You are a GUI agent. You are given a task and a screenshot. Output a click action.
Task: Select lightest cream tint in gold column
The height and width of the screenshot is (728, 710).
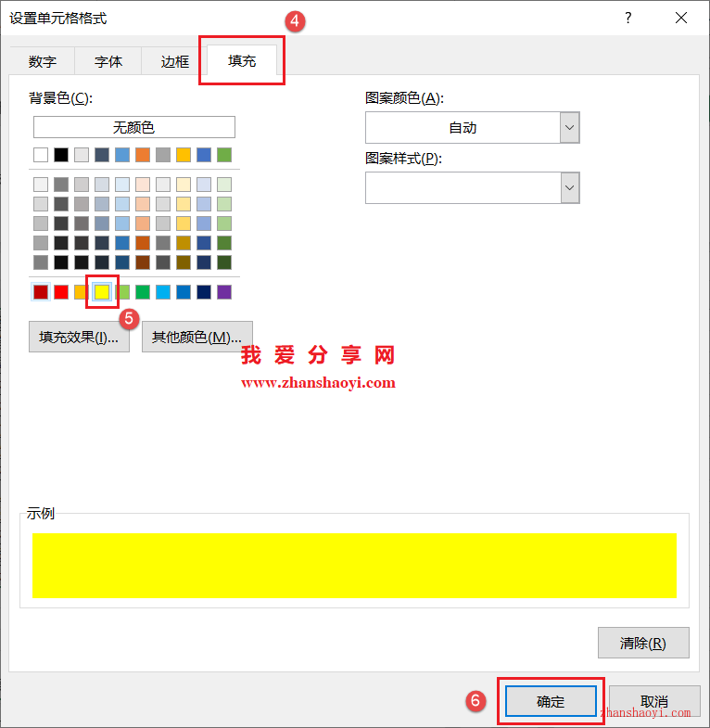(184, 185)
